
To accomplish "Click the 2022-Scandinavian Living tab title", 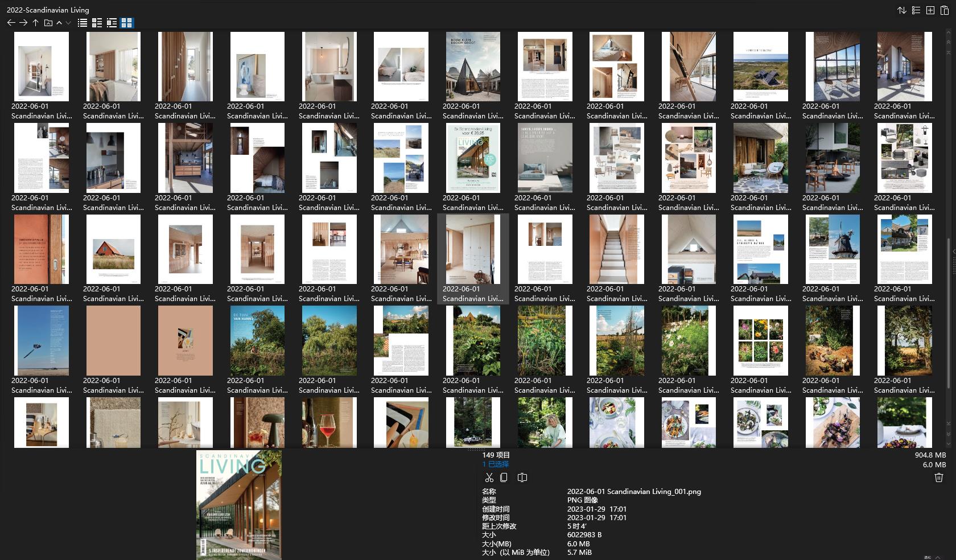I will [x=48, y=10].
